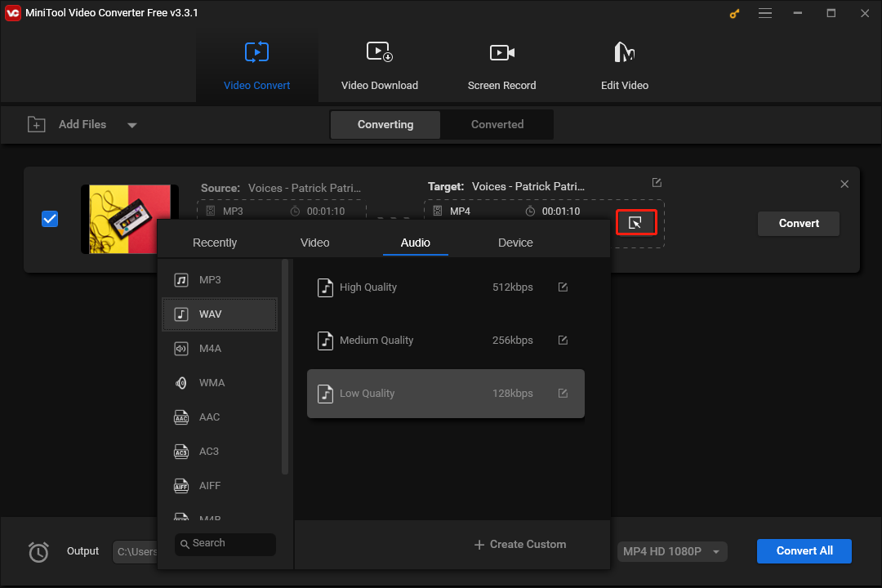Click the format search field
Image resolution: width=882 pixels, height=588 pixels.
click(x=225, y=544)
